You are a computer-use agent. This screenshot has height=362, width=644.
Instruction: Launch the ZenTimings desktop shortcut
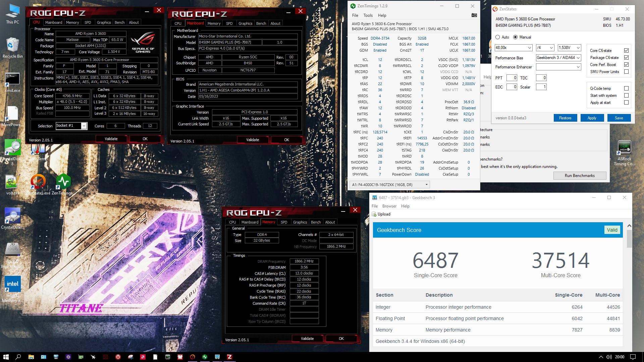63,185
